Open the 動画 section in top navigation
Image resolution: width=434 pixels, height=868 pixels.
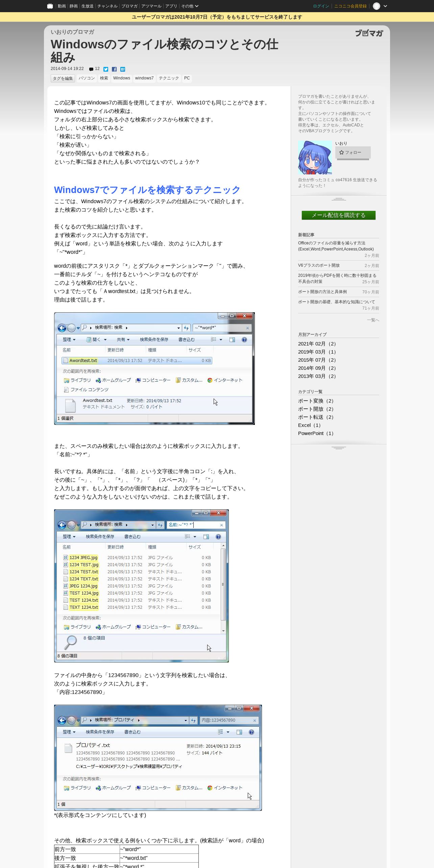[x=62, y=6]
